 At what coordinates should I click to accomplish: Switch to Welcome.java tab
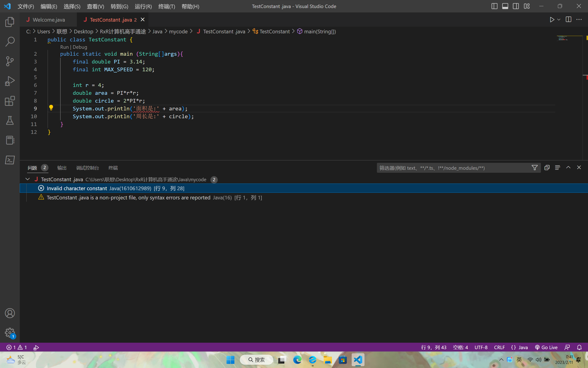pos(49,20)
